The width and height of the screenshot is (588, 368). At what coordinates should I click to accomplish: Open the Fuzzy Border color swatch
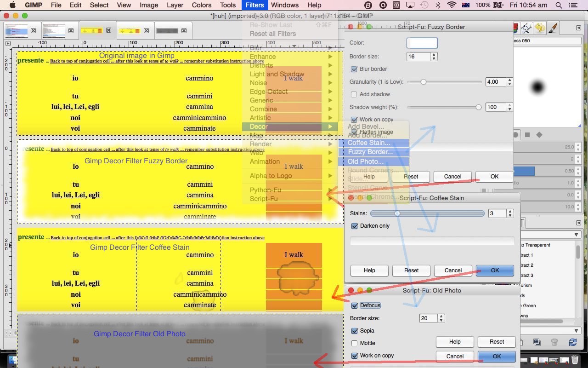tap(422, 43)
